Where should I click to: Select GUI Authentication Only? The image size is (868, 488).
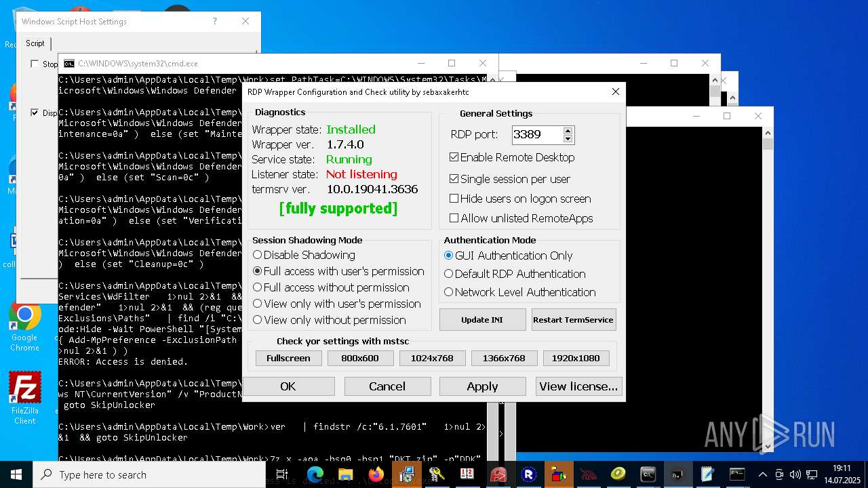coord(508,256)
